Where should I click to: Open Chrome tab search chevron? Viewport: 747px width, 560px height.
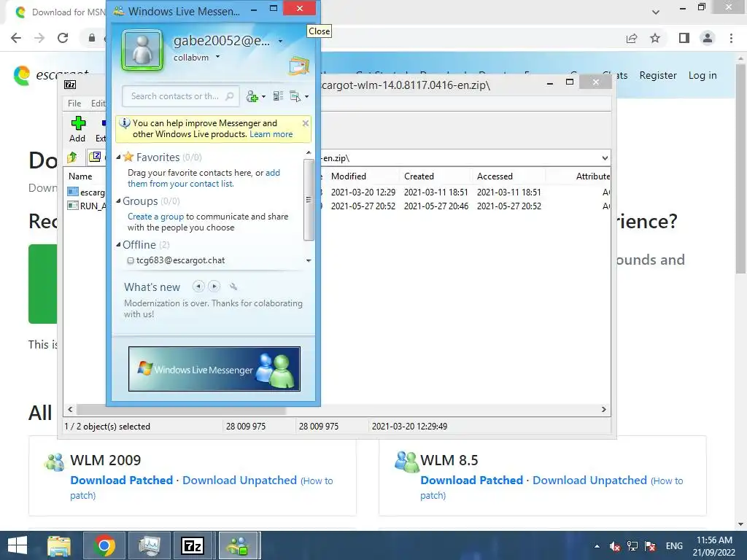coord(656,12)
